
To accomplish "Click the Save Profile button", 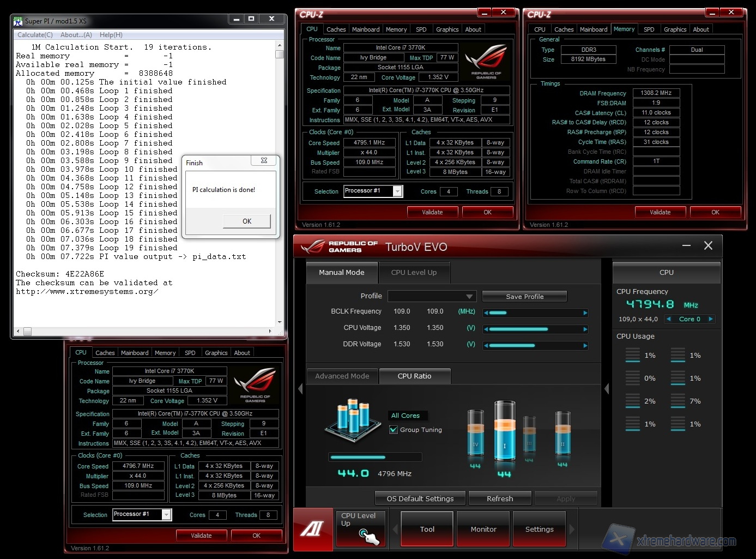I will [524, 296].
